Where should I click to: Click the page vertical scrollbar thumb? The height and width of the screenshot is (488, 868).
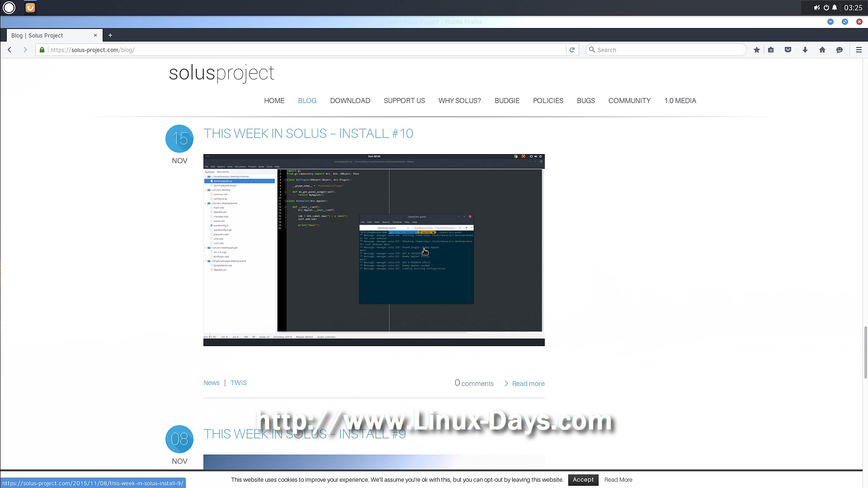865,352
